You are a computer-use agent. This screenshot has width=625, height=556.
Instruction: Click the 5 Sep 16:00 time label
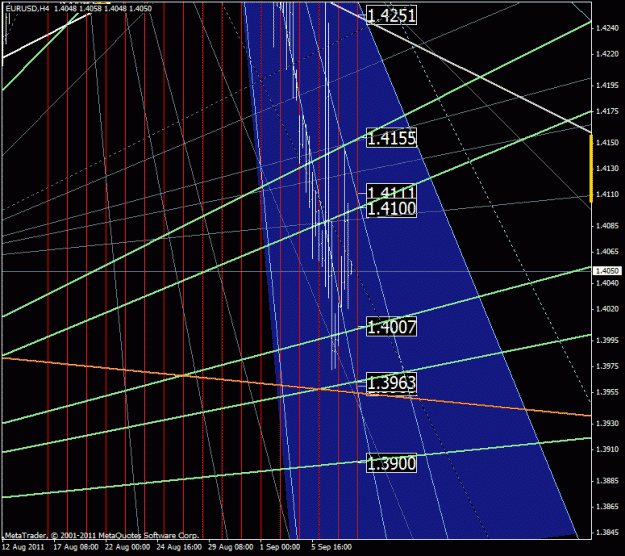coord(332,547)
